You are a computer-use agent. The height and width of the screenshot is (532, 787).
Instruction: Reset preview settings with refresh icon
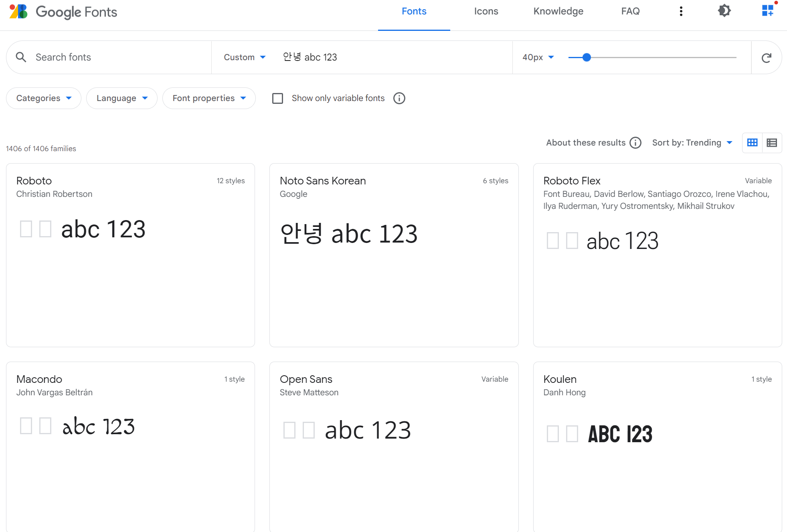[x=766, y=58]
